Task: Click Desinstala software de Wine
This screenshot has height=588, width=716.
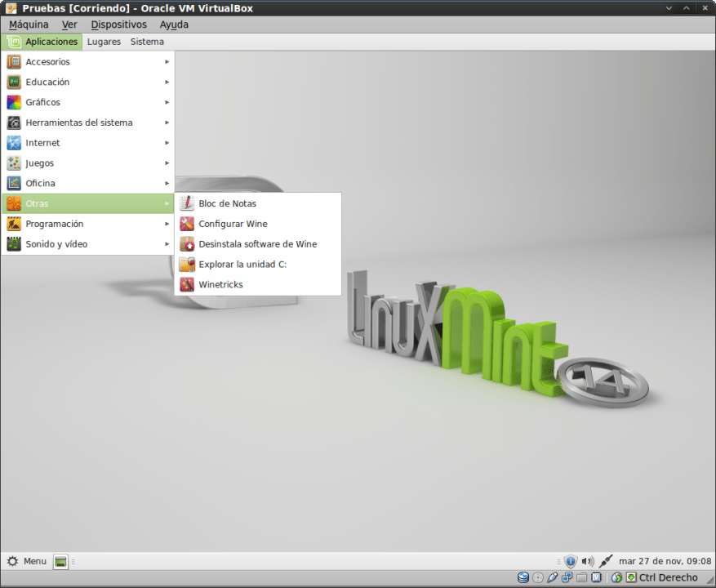Action: click(257, 244)
